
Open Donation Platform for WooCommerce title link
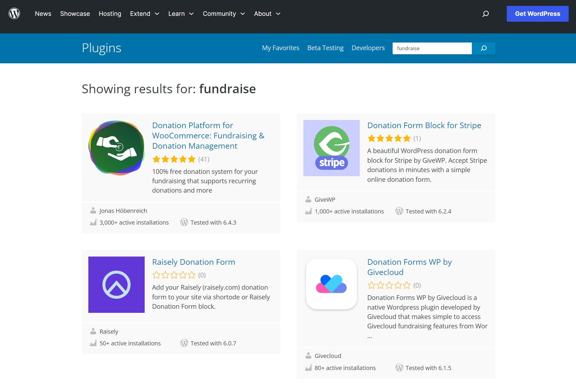point(208,135)
